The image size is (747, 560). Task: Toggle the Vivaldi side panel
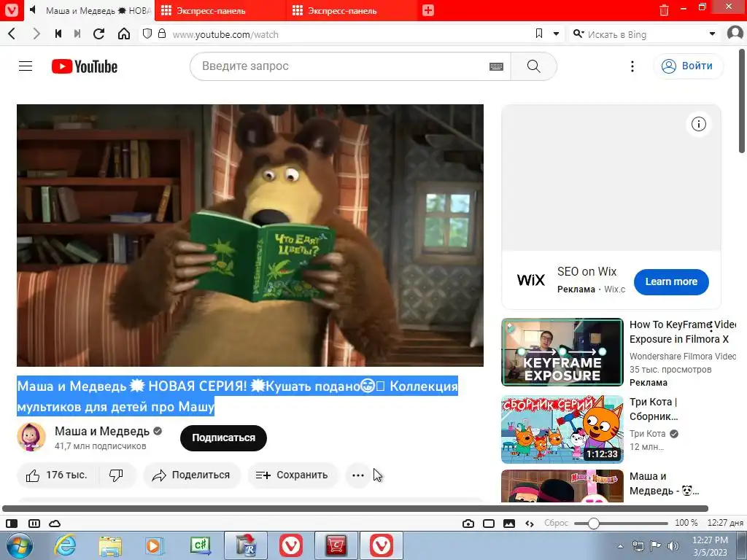point(12,524)
